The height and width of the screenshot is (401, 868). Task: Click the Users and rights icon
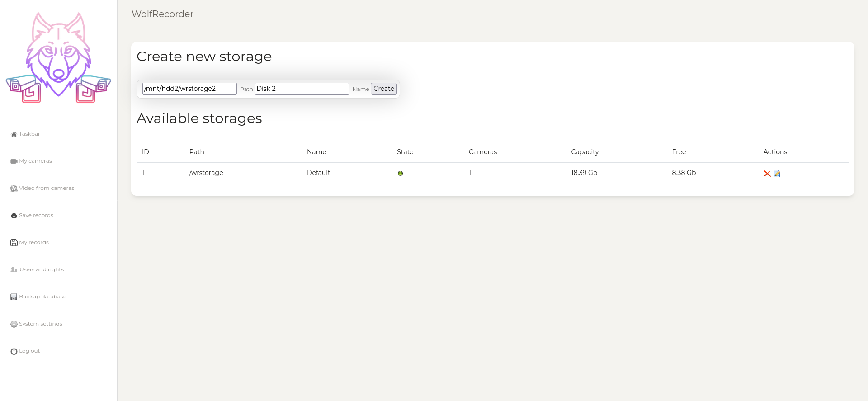pos(14,270)
